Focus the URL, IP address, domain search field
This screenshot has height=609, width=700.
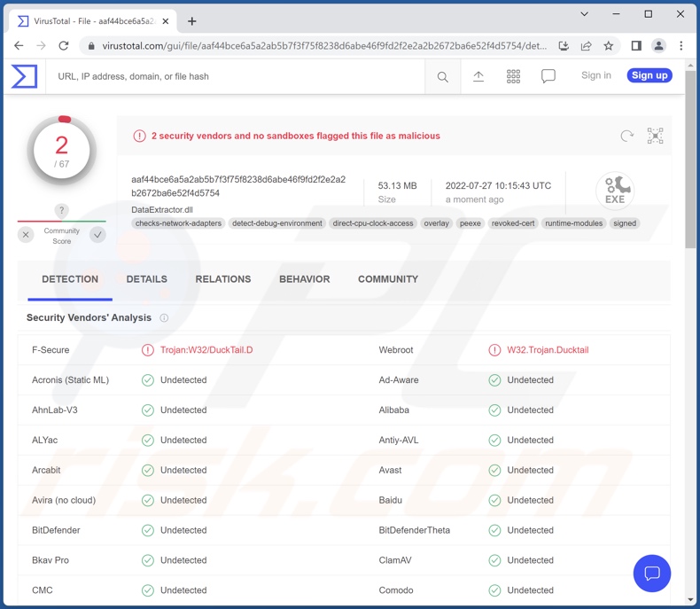(236, 76)
